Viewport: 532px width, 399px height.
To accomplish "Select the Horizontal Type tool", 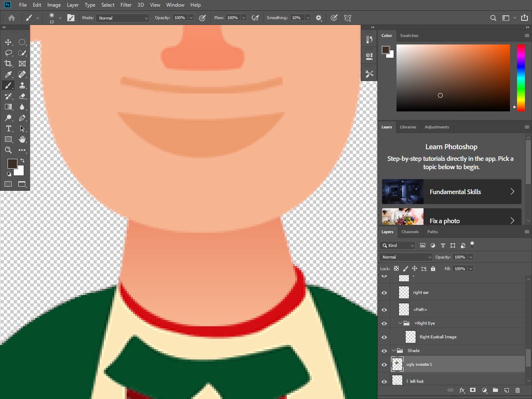I will (8, 128).
